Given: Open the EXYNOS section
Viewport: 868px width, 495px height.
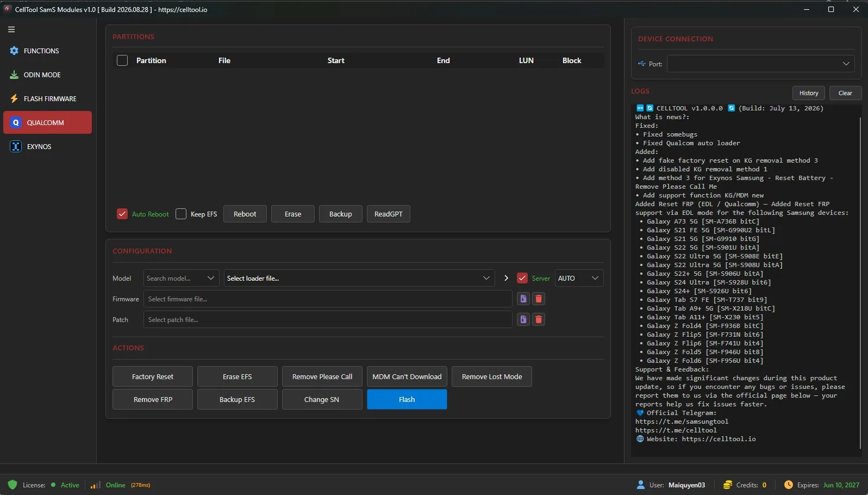Looking at the screenshot, I should (x=48, y=146).
